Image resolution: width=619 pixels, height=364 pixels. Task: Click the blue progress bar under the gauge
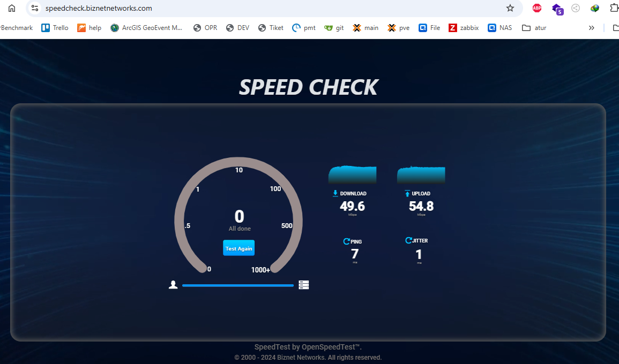237,285
